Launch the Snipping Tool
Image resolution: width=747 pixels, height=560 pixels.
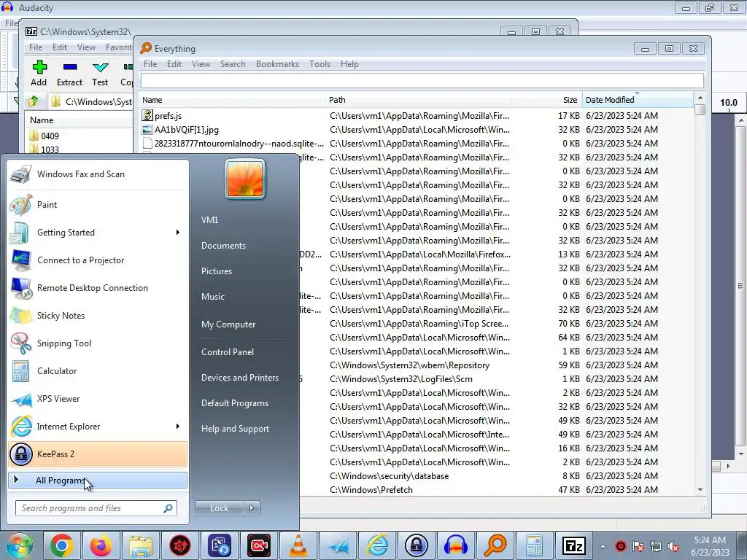click(98, 343)
